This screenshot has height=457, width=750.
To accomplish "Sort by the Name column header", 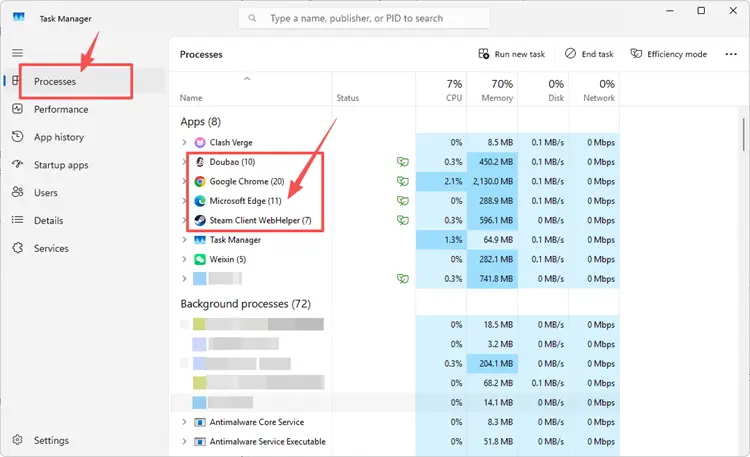I will click(x=251, y=89).
